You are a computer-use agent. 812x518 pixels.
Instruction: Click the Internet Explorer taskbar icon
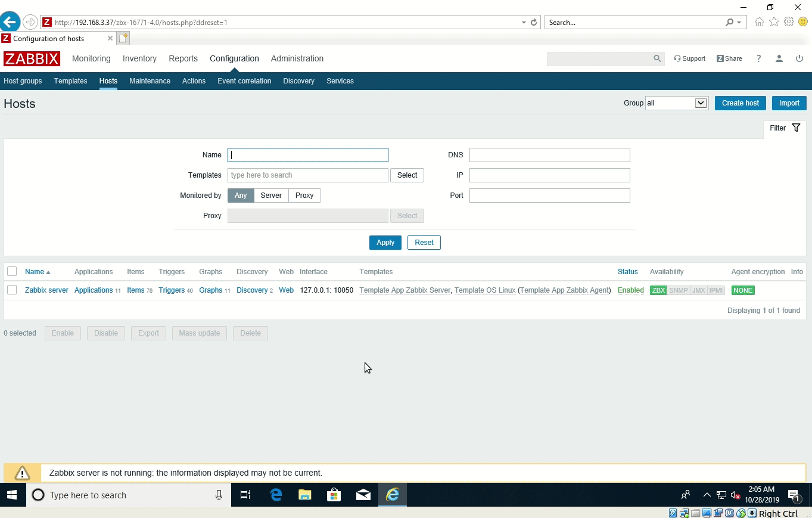click(393, 495)
